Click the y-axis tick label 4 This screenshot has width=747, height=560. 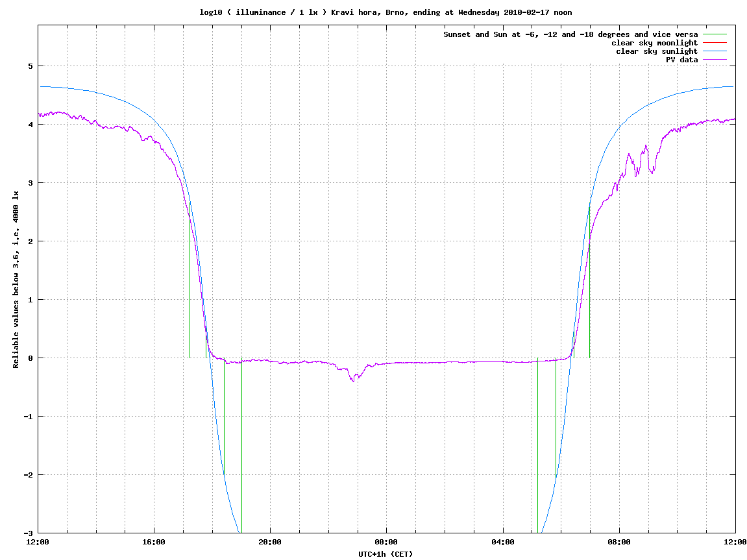31,125
